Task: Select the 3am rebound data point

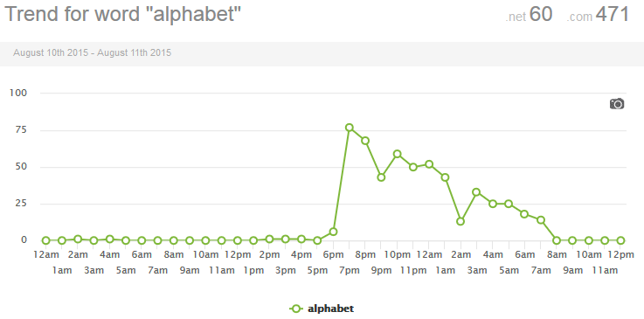Action: click(x=476, y=191)
